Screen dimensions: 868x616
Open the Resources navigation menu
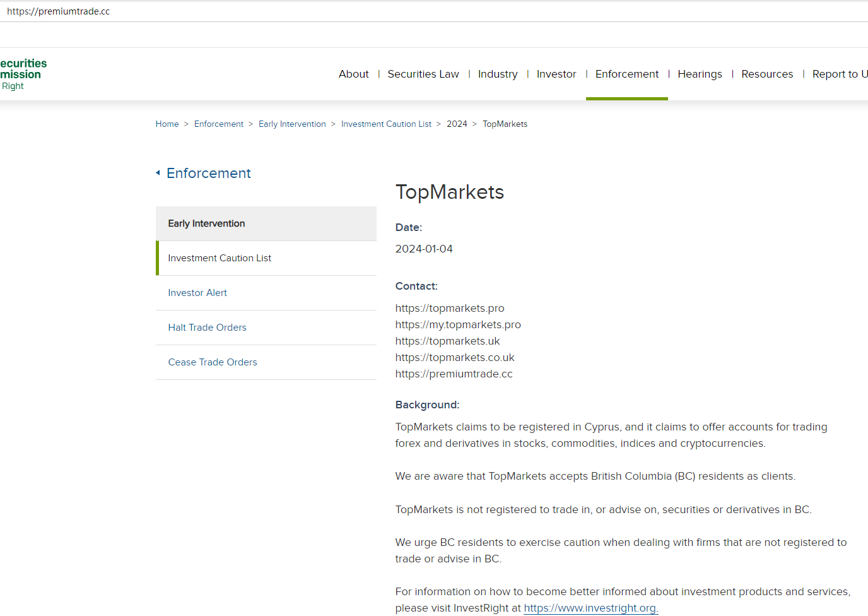767,74
